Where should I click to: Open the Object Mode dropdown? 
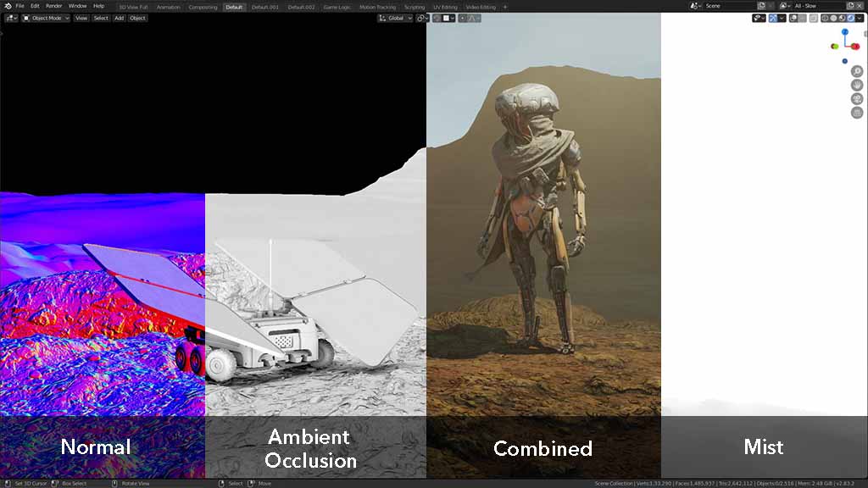[x=47, y=18]
